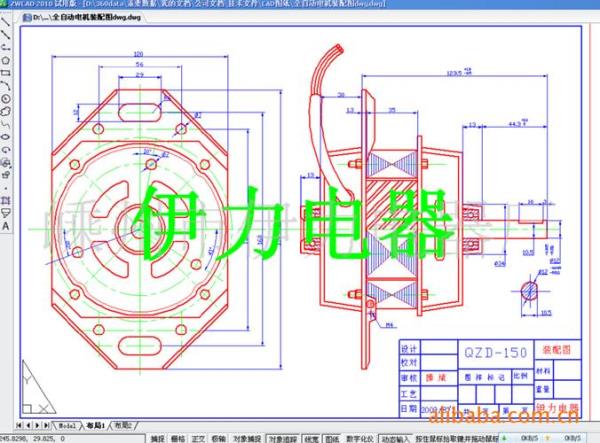Screen dimensions: 600x443
Task: Click the 56 dimension text
Action: (139, 64)
